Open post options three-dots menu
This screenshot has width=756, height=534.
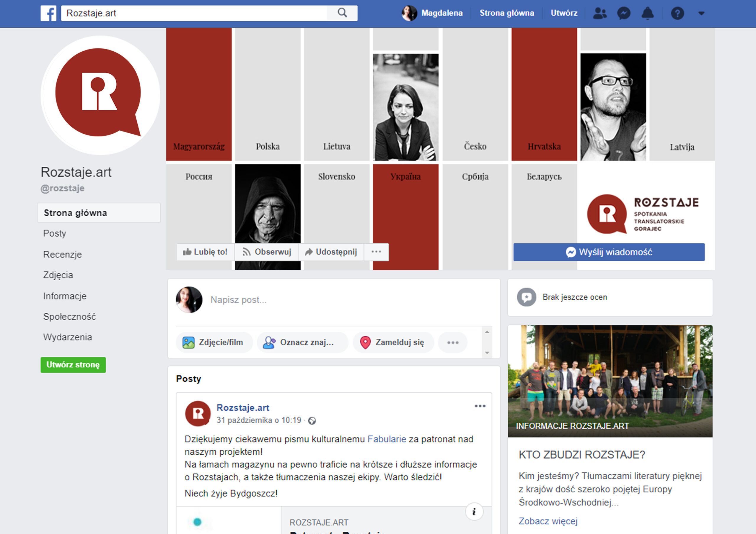pos(480,406)
